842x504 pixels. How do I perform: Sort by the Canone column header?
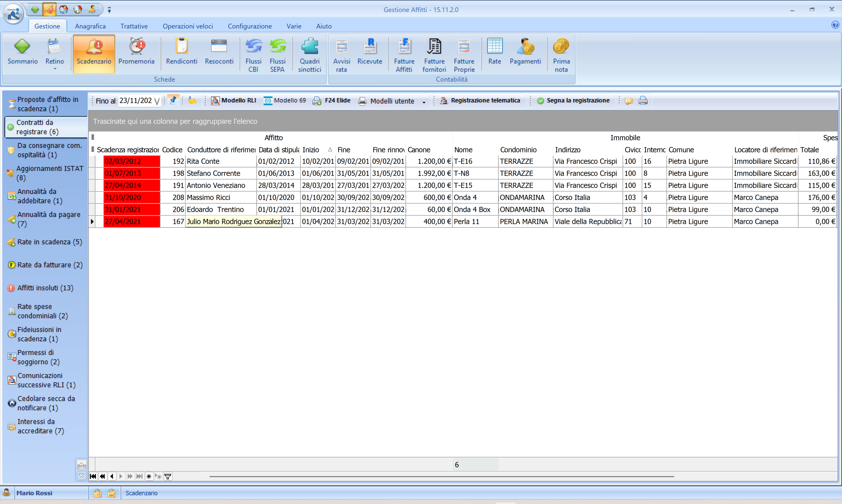click(429, 150)
